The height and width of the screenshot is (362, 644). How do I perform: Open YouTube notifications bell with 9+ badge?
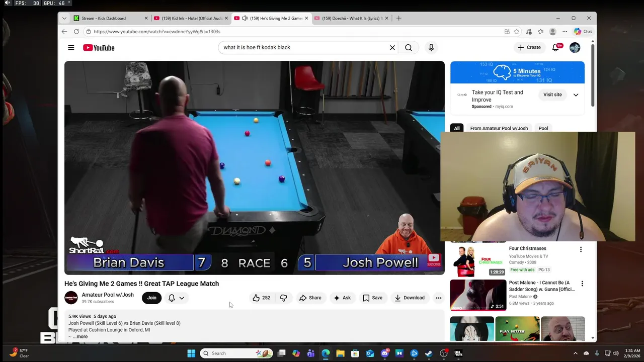coord(556,48)
